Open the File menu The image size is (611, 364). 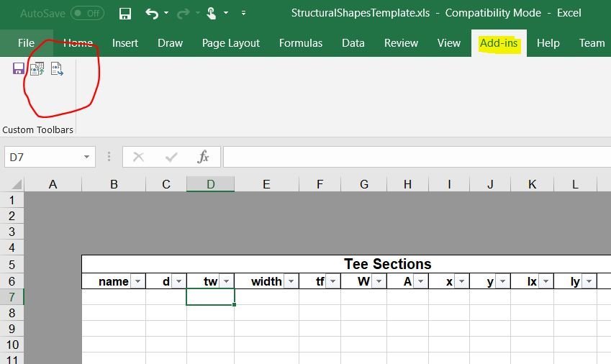point(26,43)
